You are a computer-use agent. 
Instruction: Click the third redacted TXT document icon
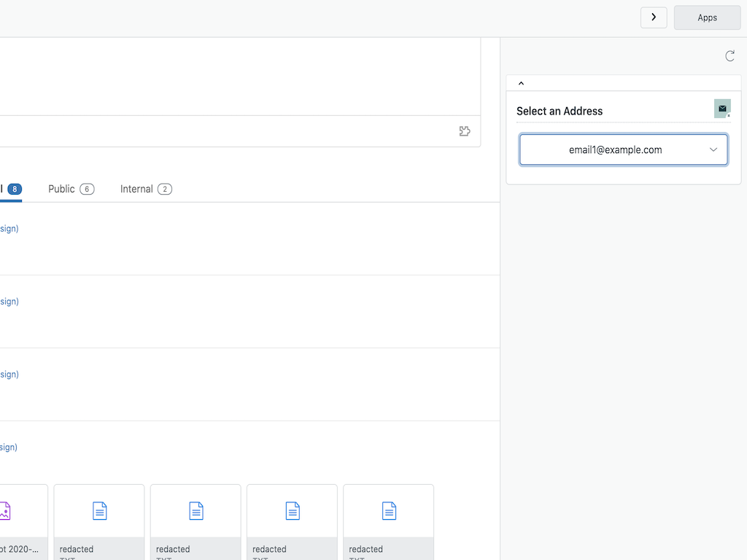(292, 511)
